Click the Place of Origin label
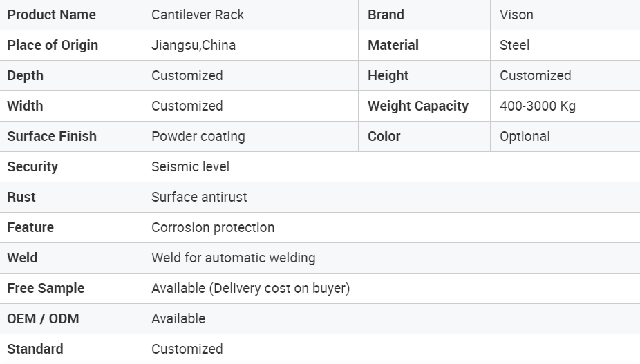This screenshot has height=364, width=640. [53, 45]
